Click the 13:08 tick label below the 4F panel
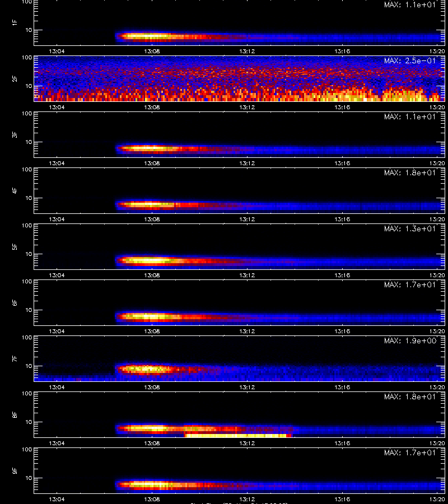This screenshot has width=448, height=504. click(x=152, y=219)
